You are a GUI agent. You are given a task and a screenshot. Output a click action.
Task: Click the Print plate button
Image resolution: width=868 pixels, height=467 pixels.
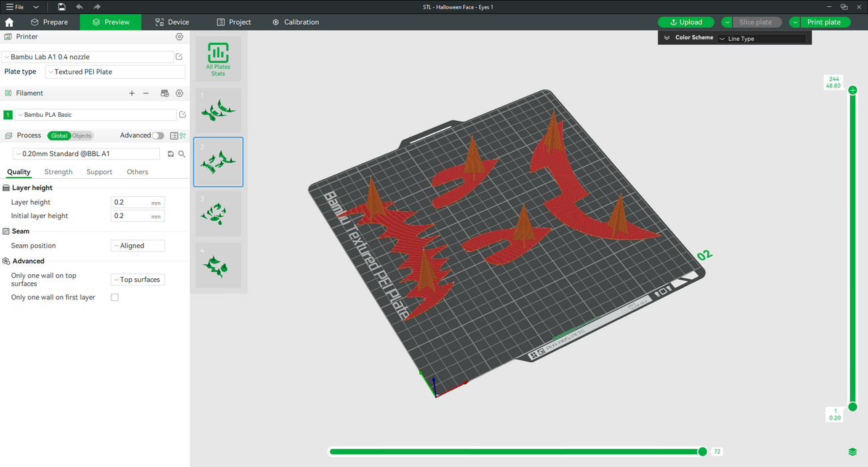[x=823, y=22]
